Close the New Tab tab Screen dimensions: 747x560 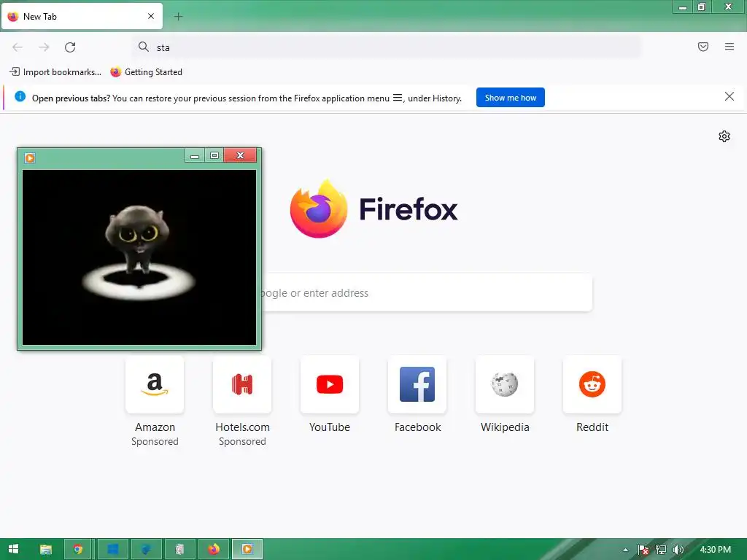pos(150,16)
